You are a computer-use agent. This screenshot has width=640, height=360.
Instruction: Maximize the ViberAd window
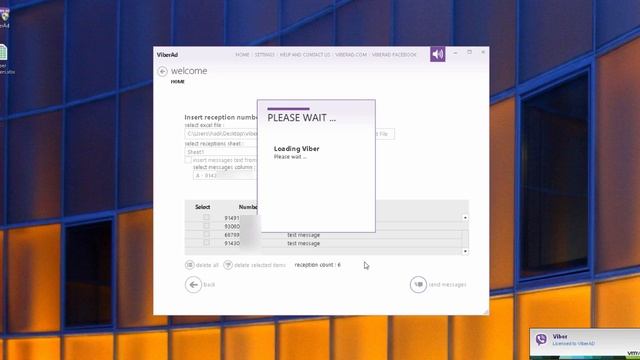(x=469, y=52)
